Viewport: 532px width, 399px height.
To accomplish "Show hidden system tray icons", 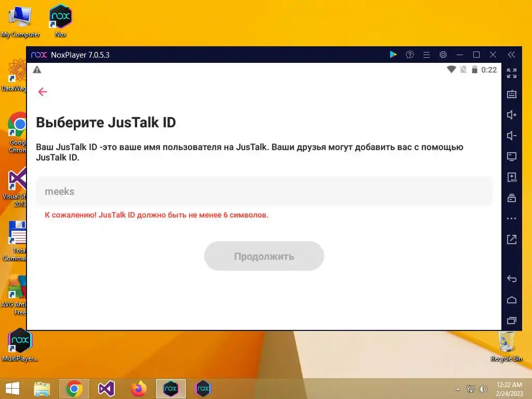I will (458, 389).
